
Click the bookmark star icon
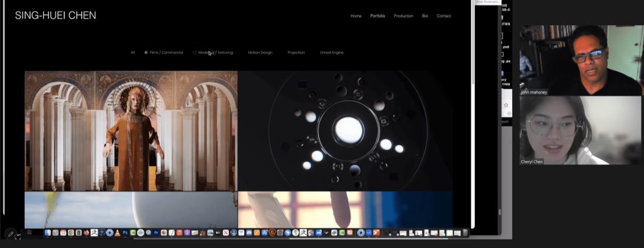coord(506,105)
